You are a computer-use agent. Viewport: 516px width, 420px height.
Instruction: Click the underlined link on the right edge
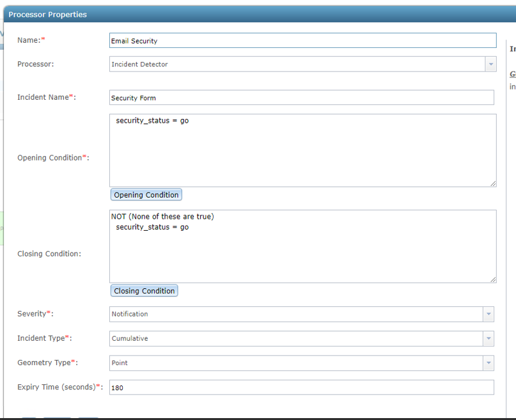[x=512, y=74]
